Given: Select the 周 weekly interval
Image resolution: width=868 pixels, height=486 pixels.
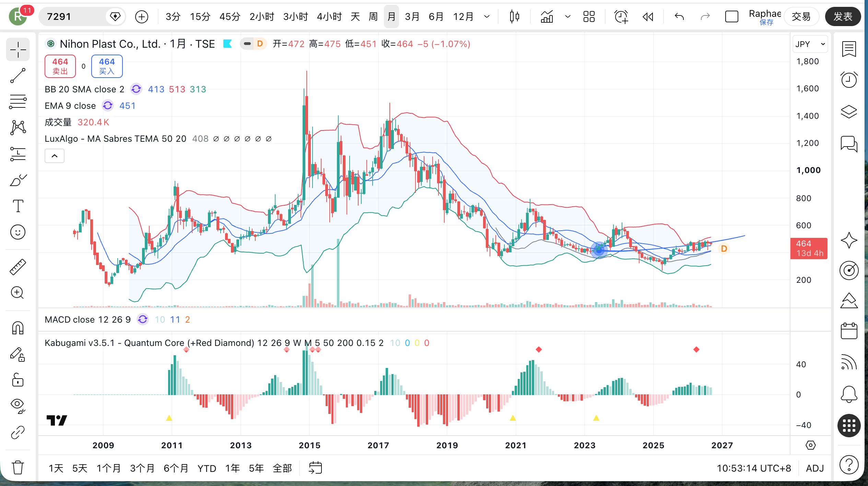Looking at the screenshot, I should click(x=373, y=16).
